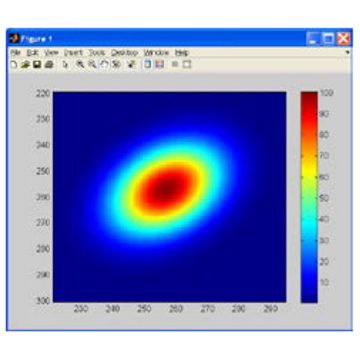The image size is (360, 360).
Task: Toggle the Insert Legend toolbar icon
Action: point(160,64)
